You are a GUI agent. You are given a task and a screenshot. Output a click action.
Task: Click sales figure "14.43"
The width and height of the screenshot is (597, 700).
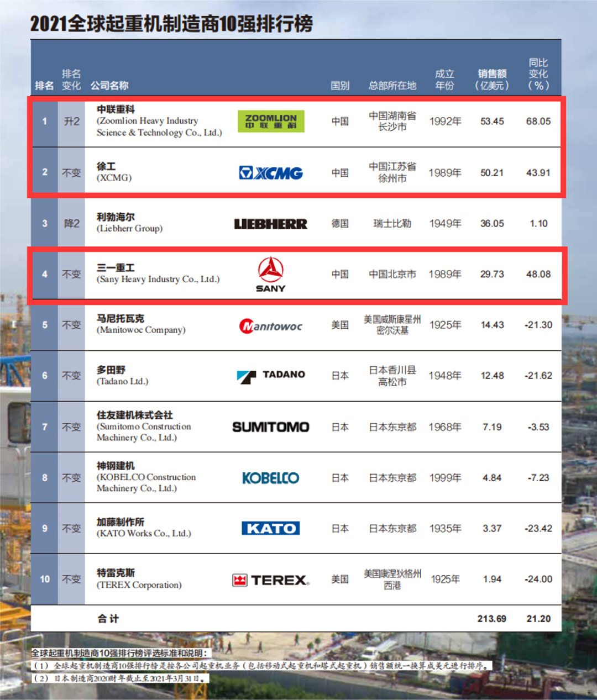492,325
